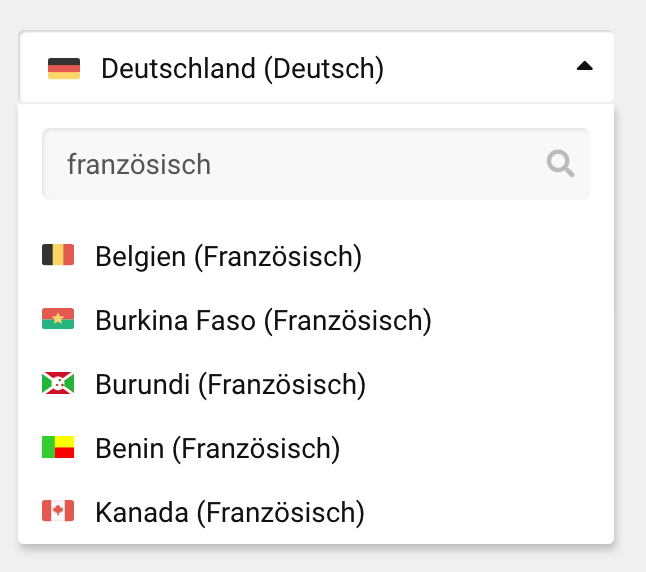The image size is (646, 572).
Task: Collapse the dropdown with the caret arrow
Action: [585, 66]
